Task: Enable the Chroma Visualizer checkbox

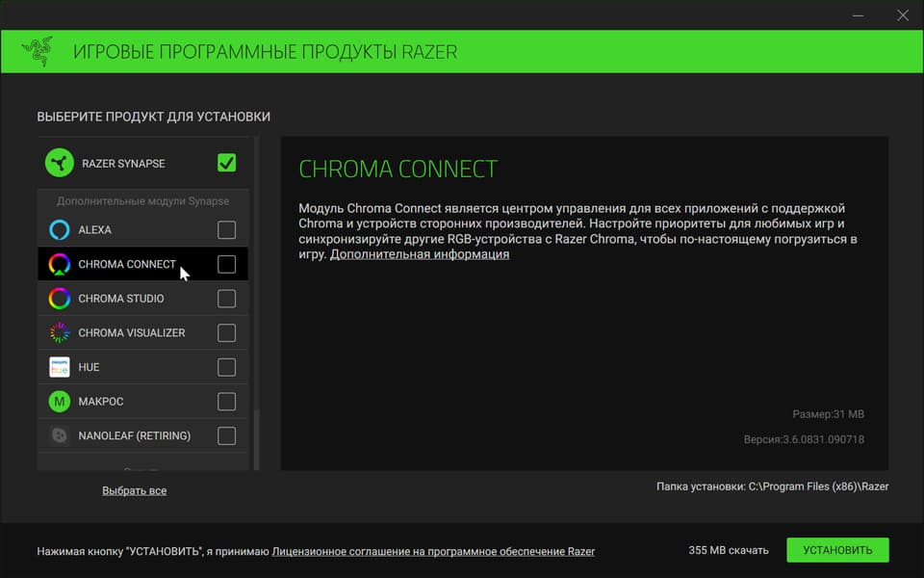Action: (x=227, y=332)
